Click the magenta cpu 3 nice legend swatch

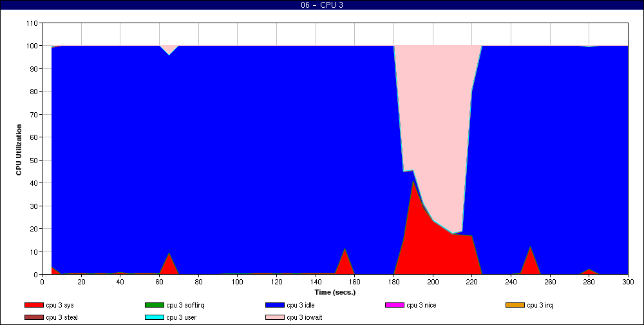click(394, 305)
